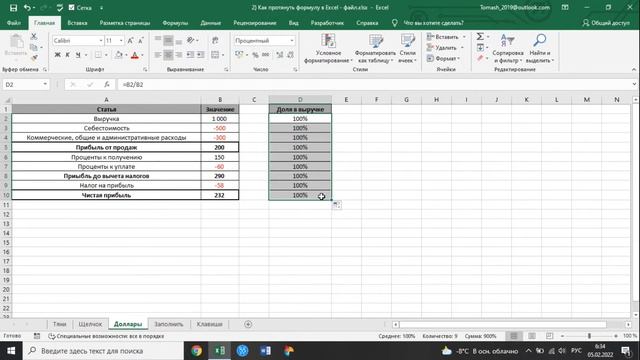Open the borders dropdown arrow
Viewport: 640px width, 360px height.
[106, 55]
